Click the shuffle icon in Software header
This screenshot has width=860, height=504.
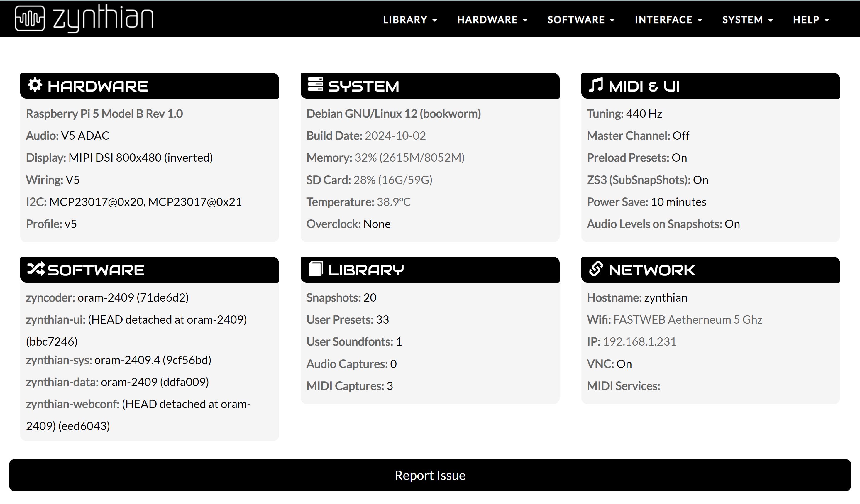(36, 269)
